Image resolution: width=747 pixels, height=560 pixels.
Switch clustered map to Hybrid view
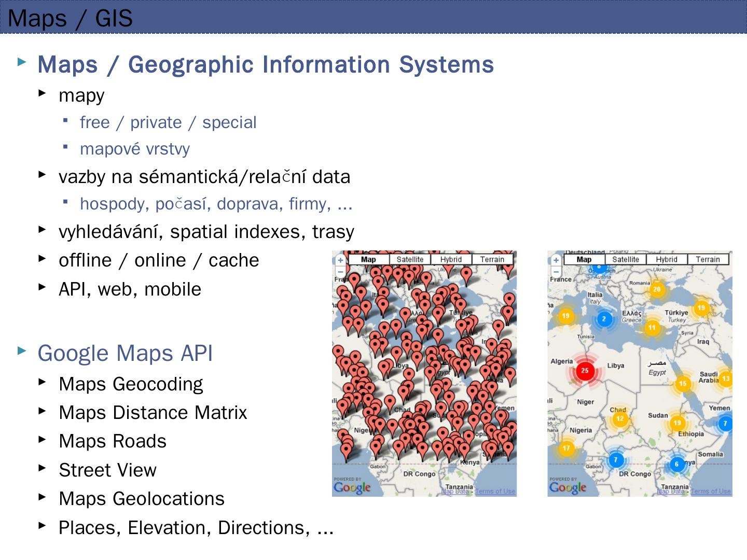666,259
